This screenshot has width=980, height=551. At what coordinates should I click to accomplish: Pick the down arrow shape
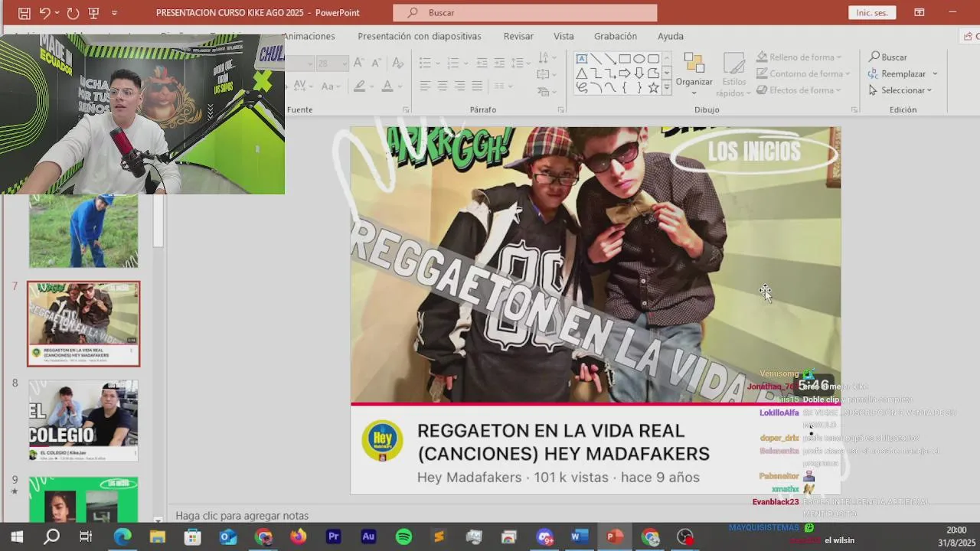tap(639, 73)
